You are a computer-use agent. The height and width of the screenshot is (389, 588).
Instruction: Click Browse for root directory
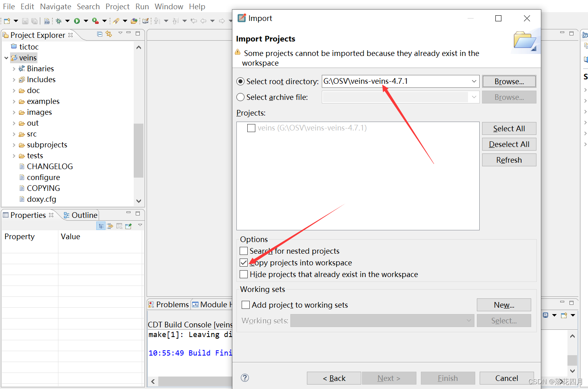click(x=509, y=81)
